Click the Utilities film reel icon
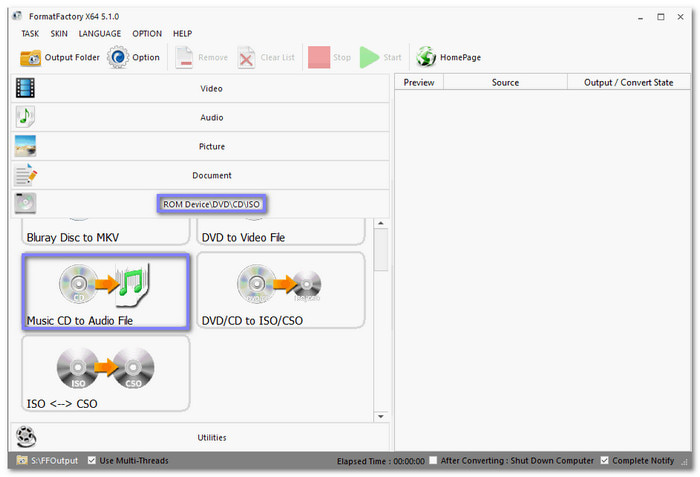The width and height of the screenshot is (700, 477). point(25,437)
